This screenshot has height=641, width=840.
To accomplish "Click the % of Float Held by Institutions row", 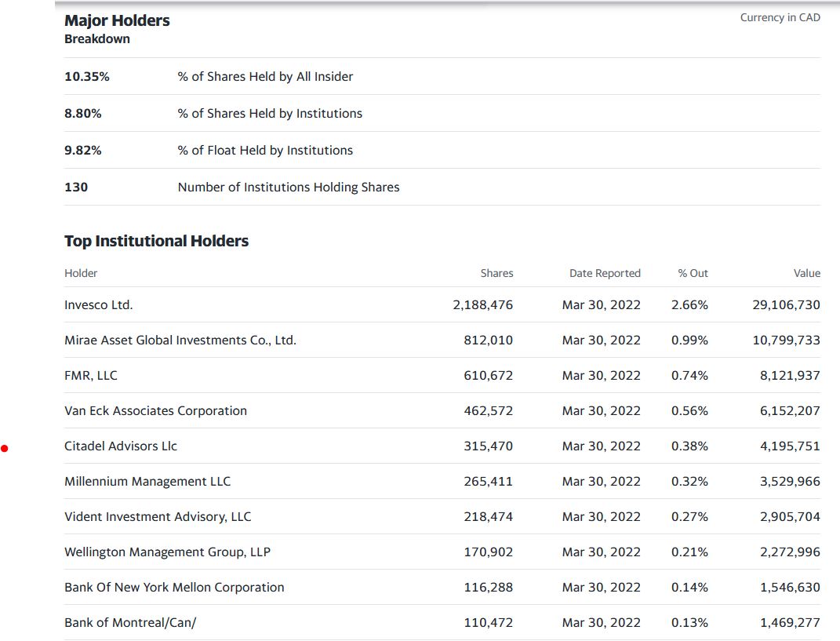I will (264, 150).
